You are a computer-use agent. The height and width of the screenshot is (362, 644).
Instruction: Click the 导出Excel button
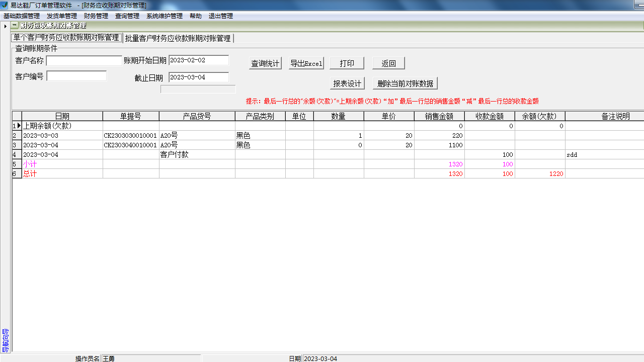[x=306, y=63]
